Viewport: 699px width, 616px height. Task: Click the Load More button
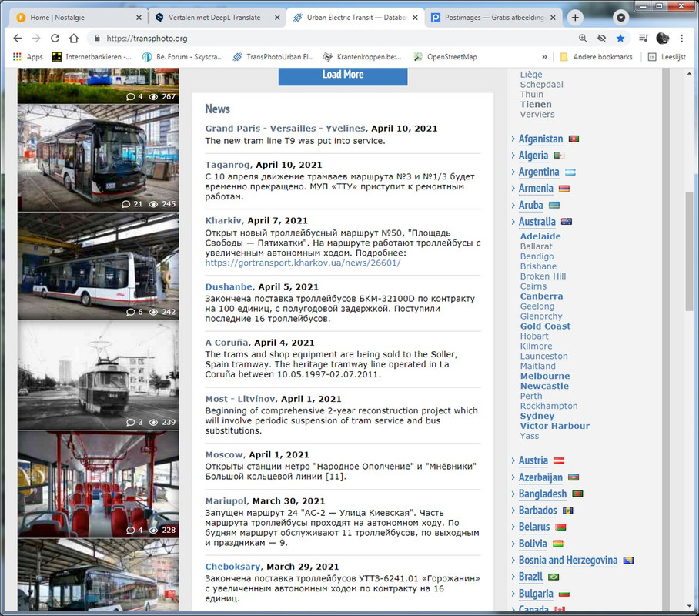[x=343, y=75]
